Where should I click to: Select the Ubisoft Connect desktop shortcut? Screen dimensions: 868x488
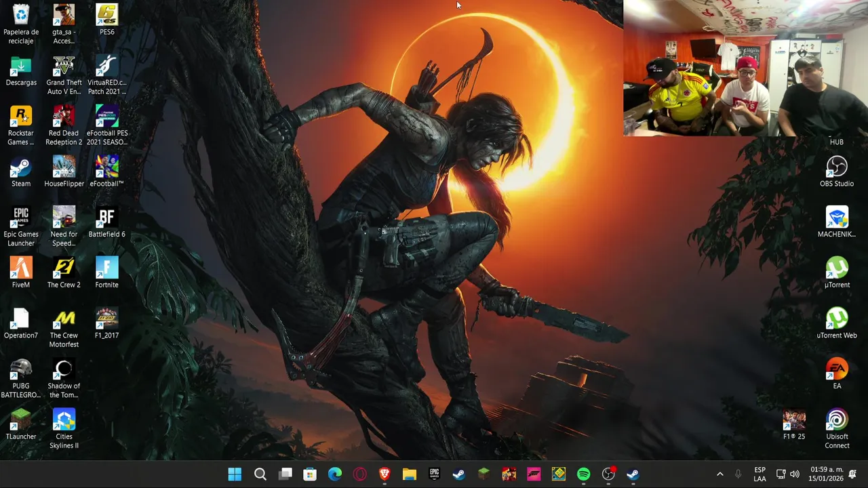837,428
